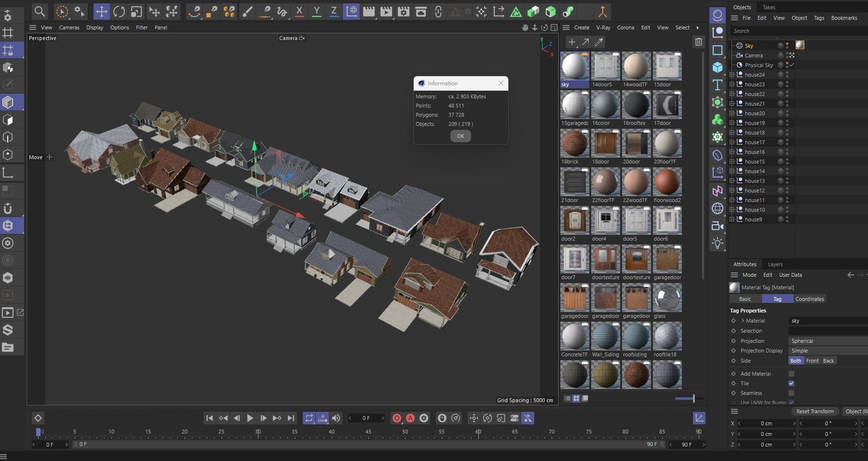Toggle world coordinate system icon
Viewport: 868px width, 461px height.
coord(352,11)
